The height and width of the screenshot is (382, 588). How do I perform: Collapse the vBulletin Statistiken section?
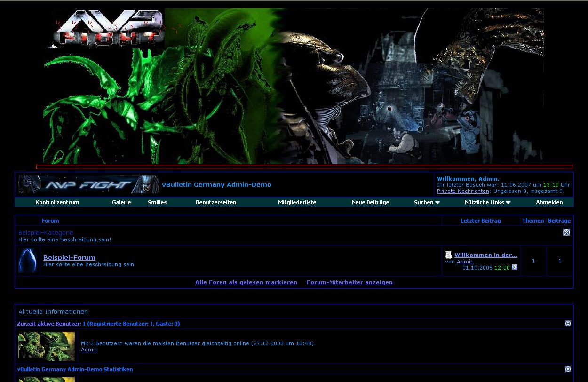[x=568, y=369]
